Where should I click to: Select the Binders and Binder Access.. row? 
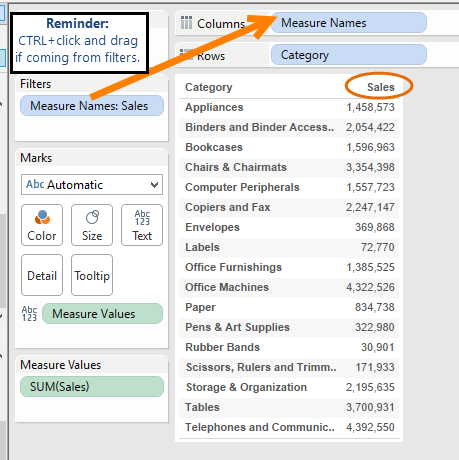pos(260,127)
